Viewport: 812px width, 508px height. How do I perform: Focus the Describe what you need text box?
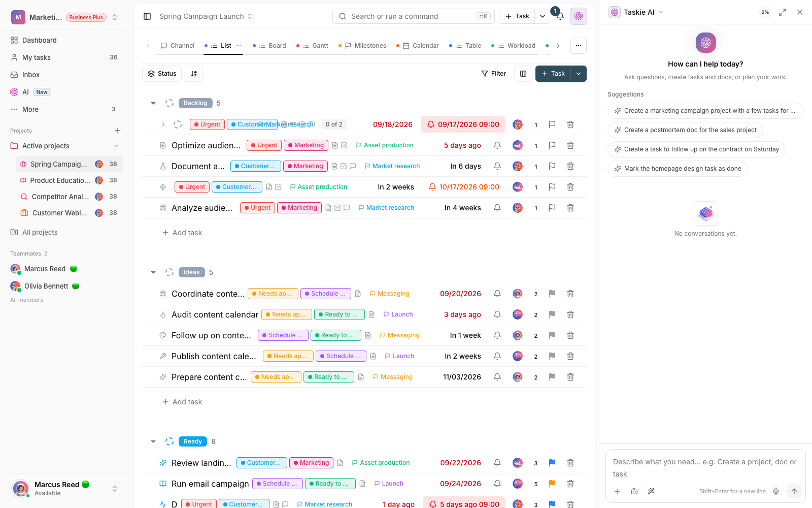705,468
